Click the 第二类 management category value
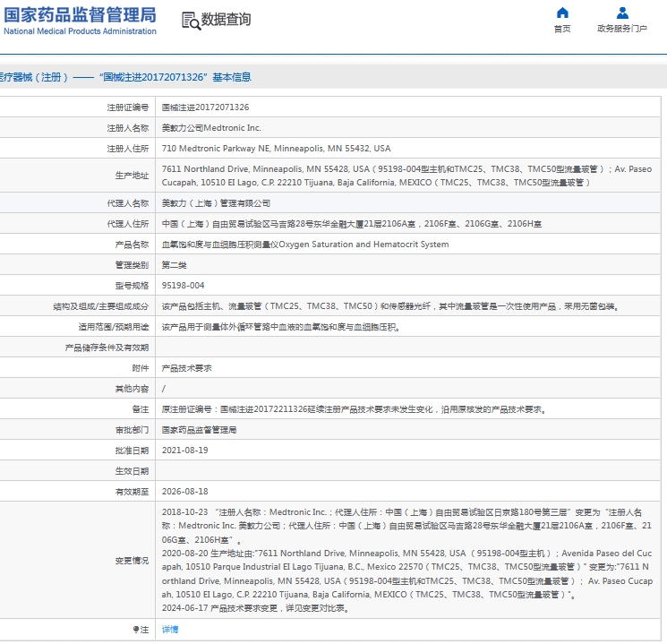The width and height of the screenshot is (667, 644). (174, 265)
